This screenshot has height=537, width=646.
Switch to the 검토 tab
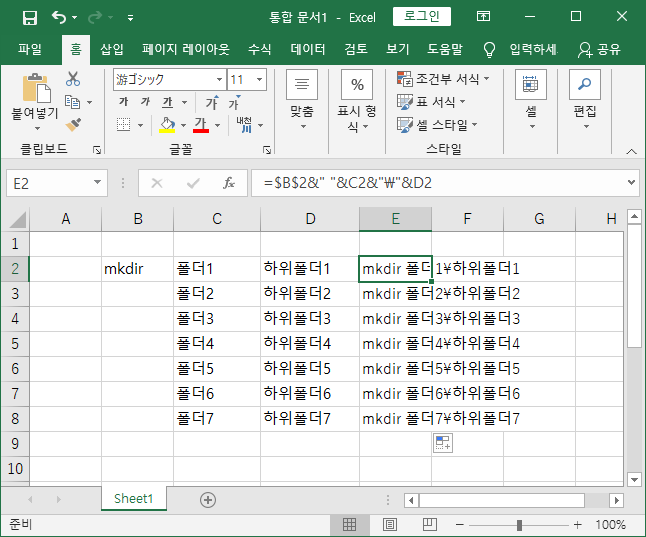pos(356,49)
